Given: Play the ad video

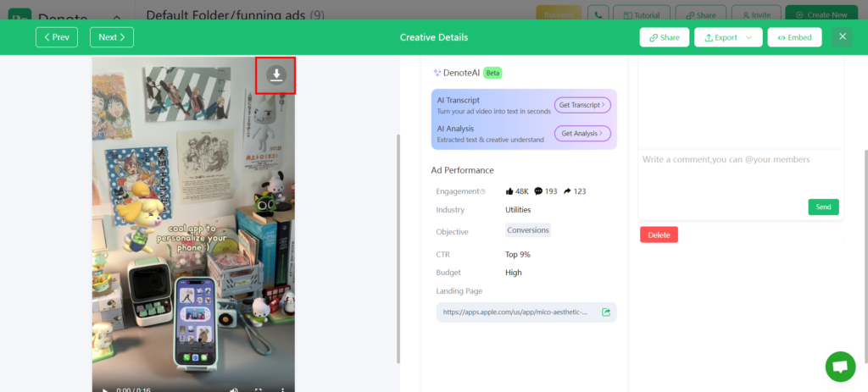Looking at the screenshot, I should coord(105,389).
